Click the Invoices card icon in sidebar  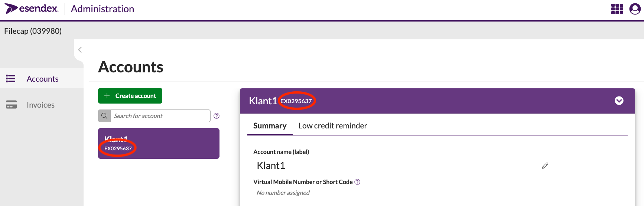click(x=11, y=105)
